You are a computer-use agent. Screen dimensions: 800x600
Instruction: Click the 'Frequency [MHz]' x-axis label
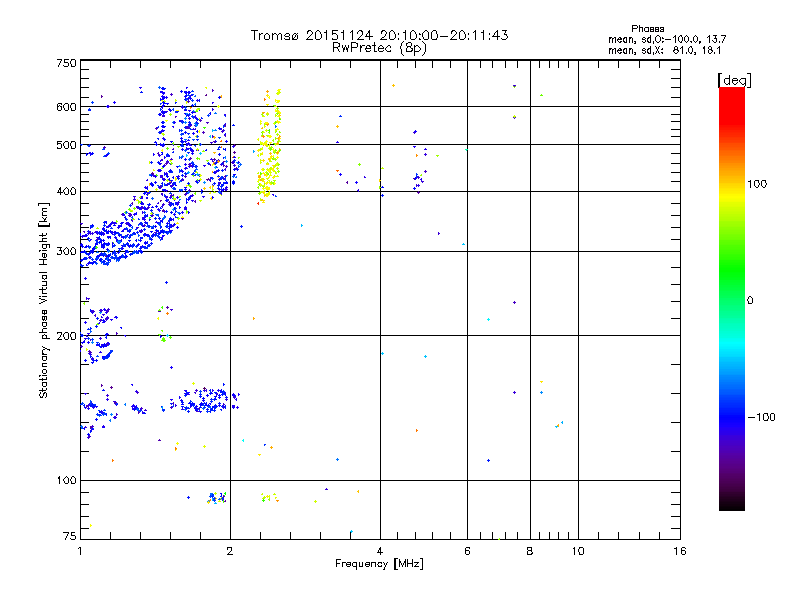tap(379, 564)
